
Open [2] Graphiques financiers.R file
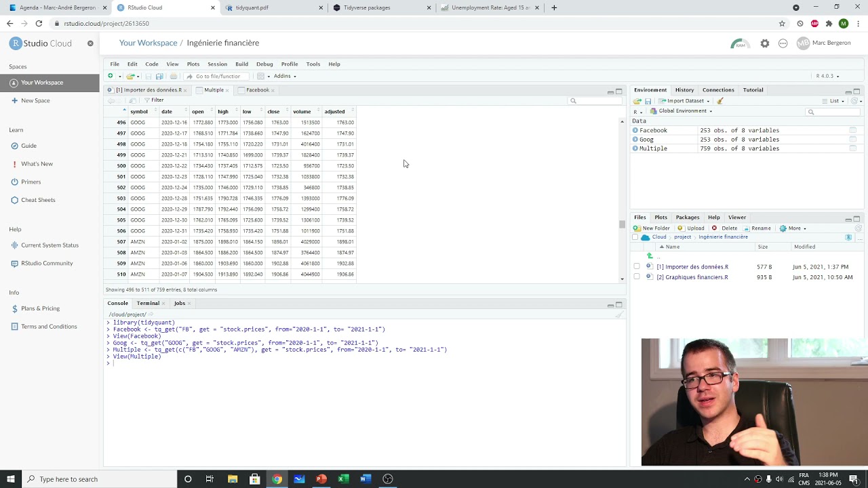692,277
